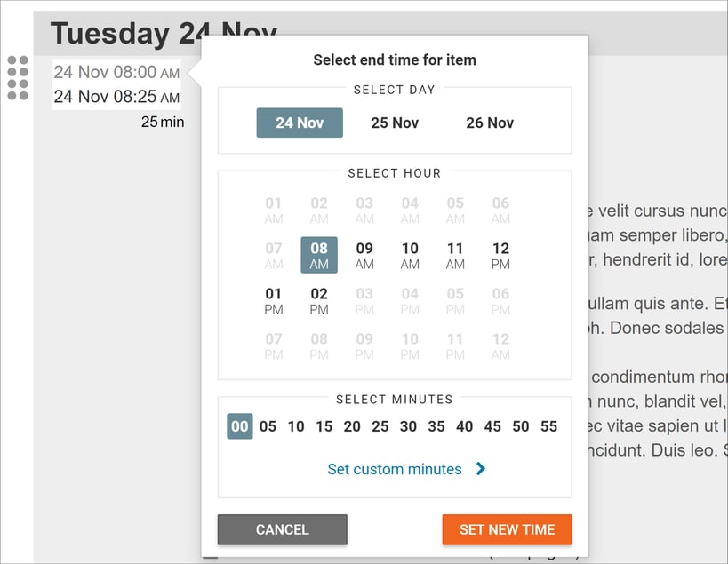Select 26 Nov as the day
This screenshot has height=564, width=728.
point(490,123)
